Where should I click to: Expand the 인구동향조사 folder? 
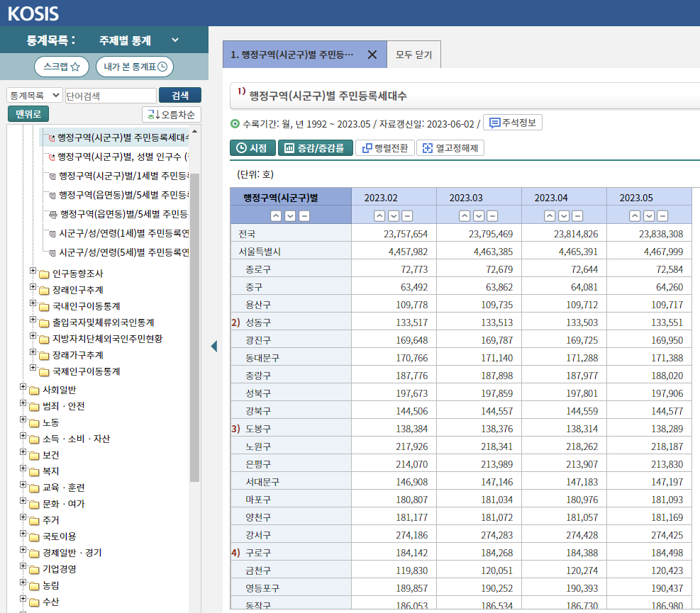pos(33,271)
